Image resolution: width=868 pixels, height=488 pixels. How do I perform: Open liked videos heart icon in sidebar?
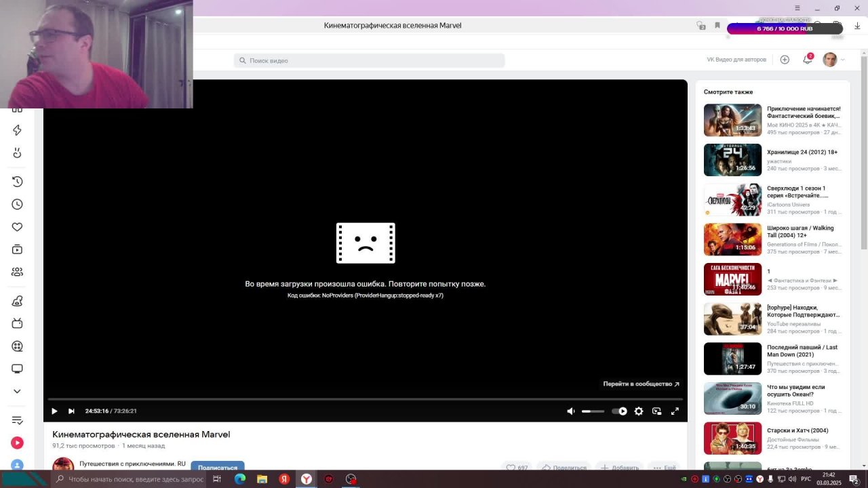click(x=18, y=227)
